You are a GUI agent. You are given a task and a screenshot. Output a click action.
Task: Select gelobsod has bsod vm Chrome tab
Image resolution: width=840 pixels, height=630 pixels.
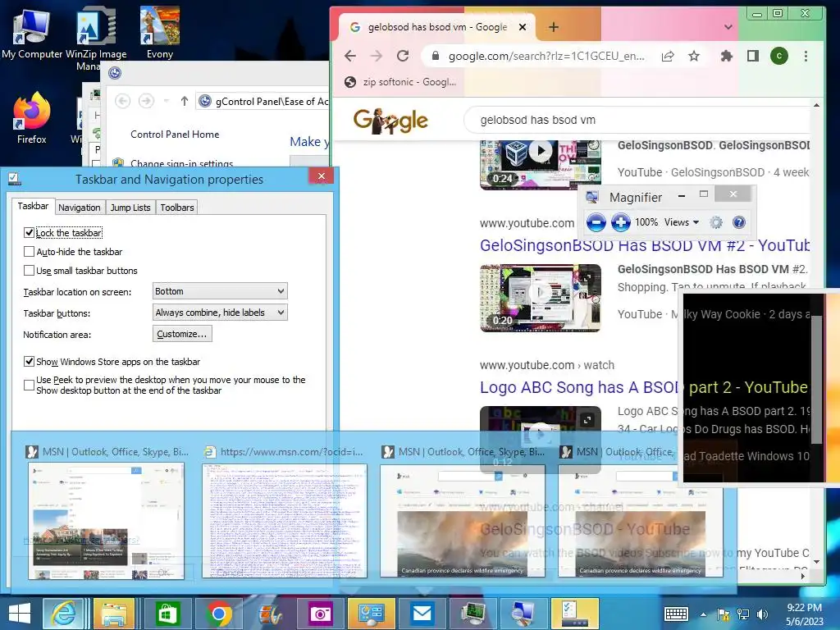click(437, 27)
